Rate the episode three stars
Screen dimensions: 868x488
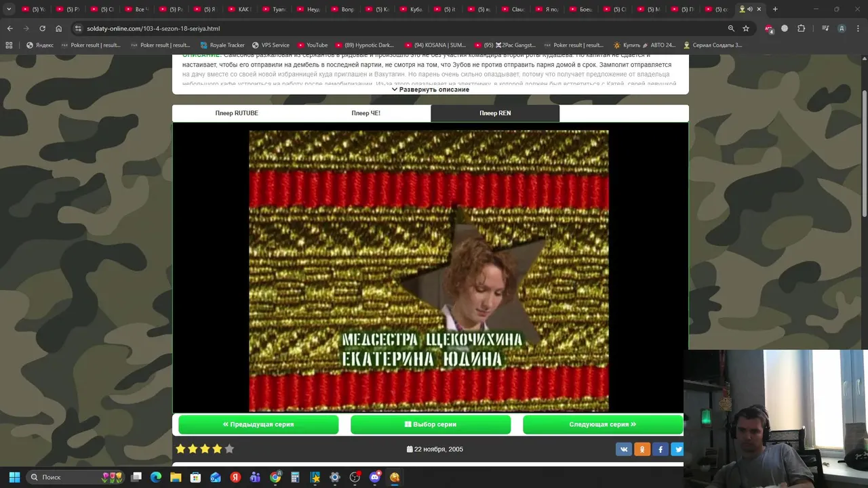coord(205,449)
